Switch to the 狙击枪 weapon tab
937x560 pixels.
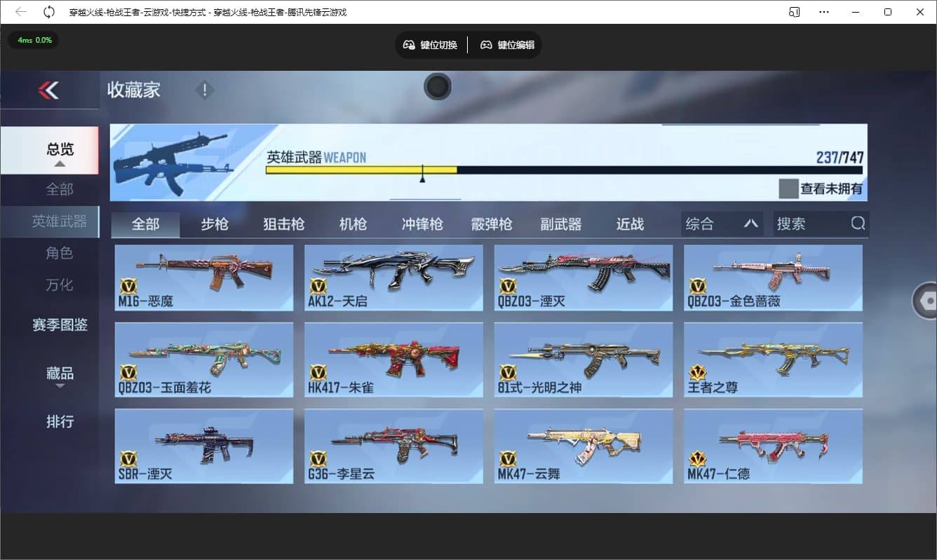[x=283, y=223]
